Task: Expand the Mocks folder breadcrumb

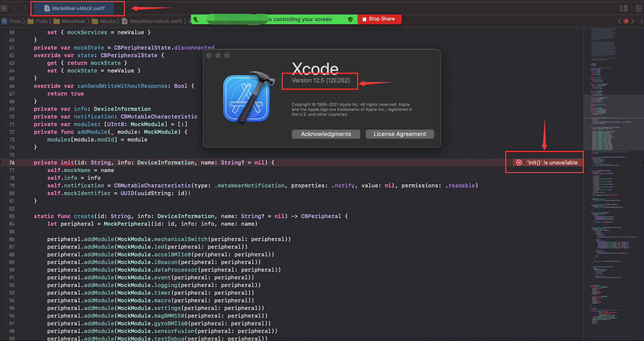Action: point(104,21)
